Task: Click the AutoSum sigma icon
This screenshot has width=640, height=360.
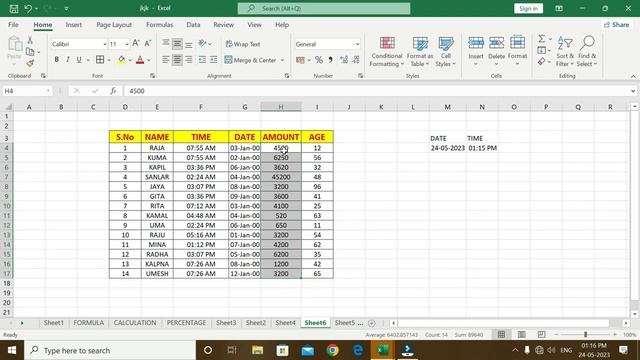Action: click(542, 39)
